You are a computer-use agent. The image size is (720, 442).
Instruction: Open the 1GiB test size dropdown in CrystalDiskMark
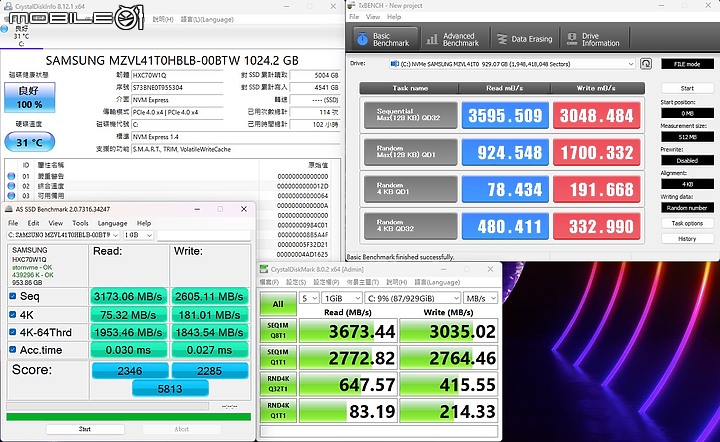pos(342,298)
